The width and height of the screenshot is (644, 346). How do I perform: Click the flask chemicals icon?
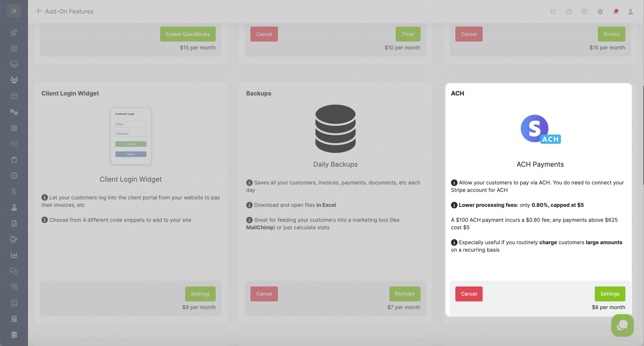click(x=14, y=207)
